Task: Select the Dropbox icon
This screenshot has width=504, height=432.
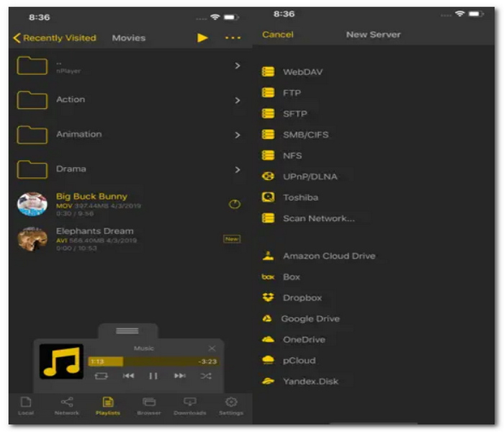Action: (x=268, y=297)
